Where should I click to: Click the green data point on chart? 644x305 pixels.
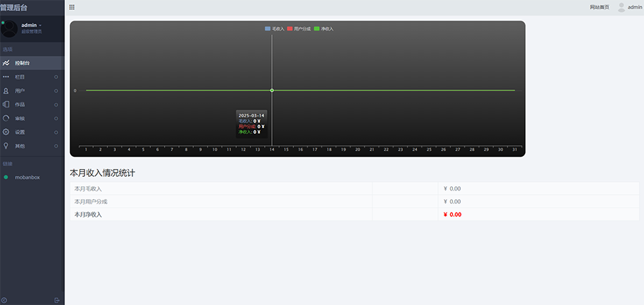[x=272, y=90]
